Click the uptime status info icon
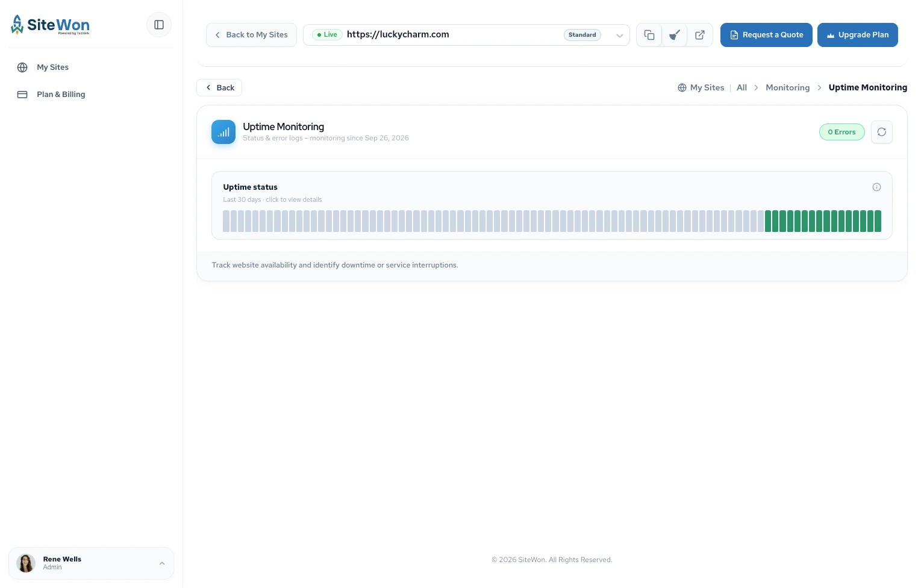The width and height of the screenshot is (921, 588). (x=876, y=187)
